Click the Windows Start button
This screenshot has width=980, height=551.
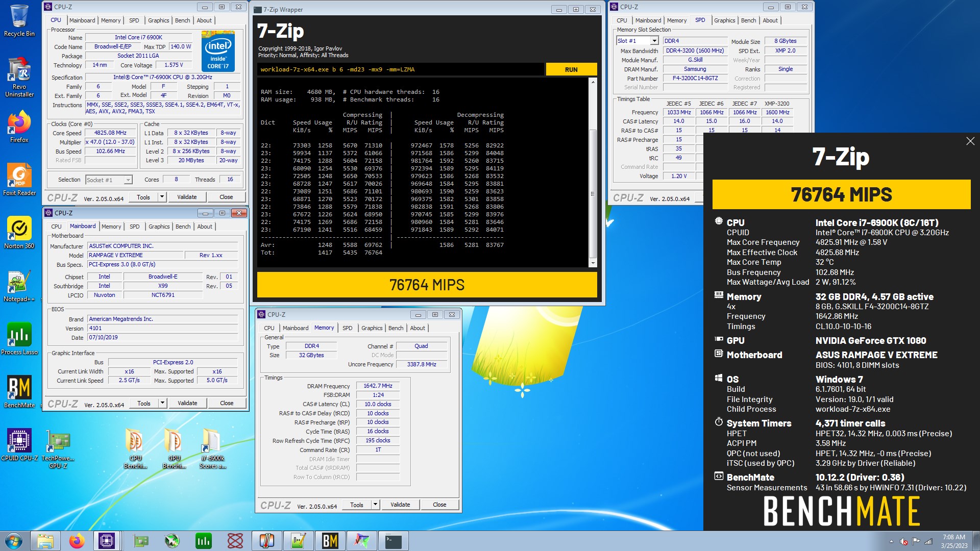(14, 541)
